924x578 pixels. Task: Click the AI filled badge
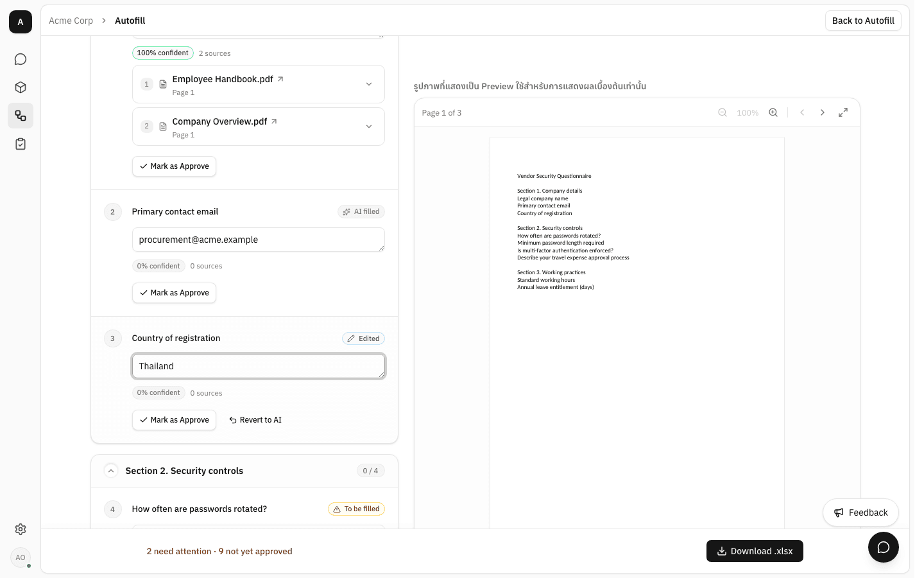(x=361, y=211)
